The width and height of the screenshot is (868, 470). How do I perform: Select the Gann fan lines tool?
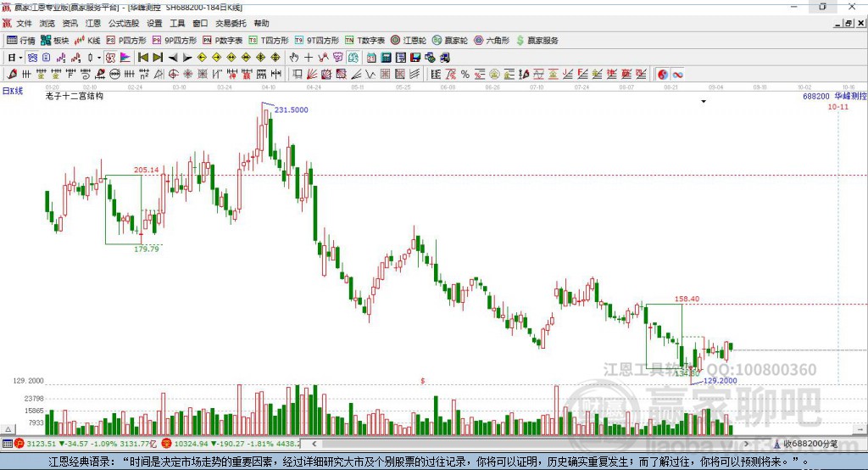312,75
